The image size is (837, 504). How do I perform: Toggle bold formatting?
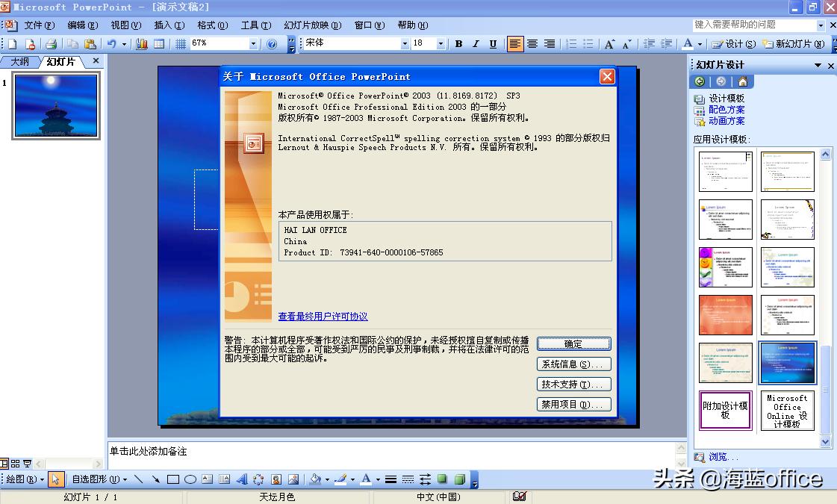(x=458, y=44)
